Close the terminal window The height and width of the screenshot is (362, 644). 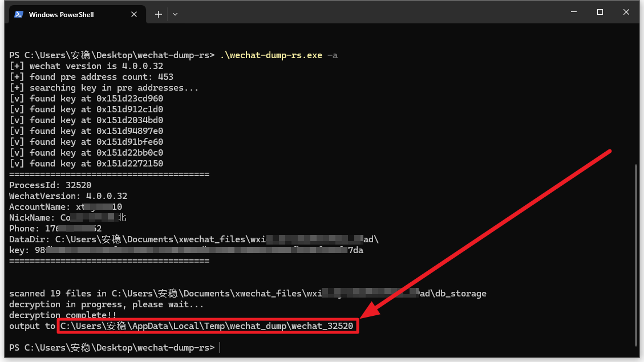pyautogui.click(x=626, y=12)
